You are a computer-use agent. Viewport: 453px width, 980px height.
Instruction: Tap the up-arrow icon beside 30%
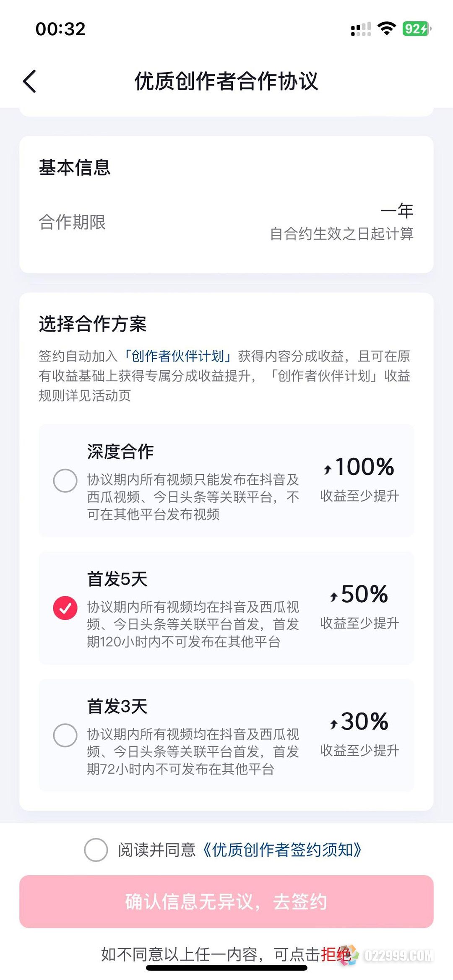pos(334,724)
